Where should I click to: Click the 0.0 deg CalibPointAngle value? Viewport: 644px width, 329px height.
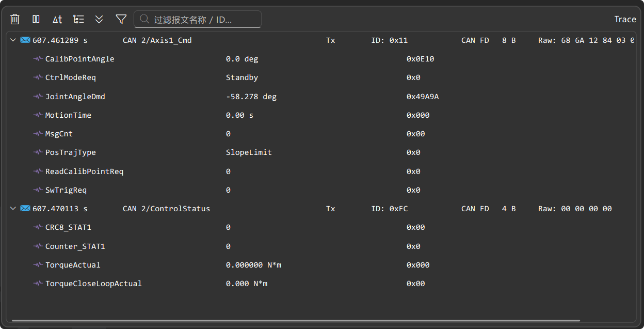pos(242,59)
